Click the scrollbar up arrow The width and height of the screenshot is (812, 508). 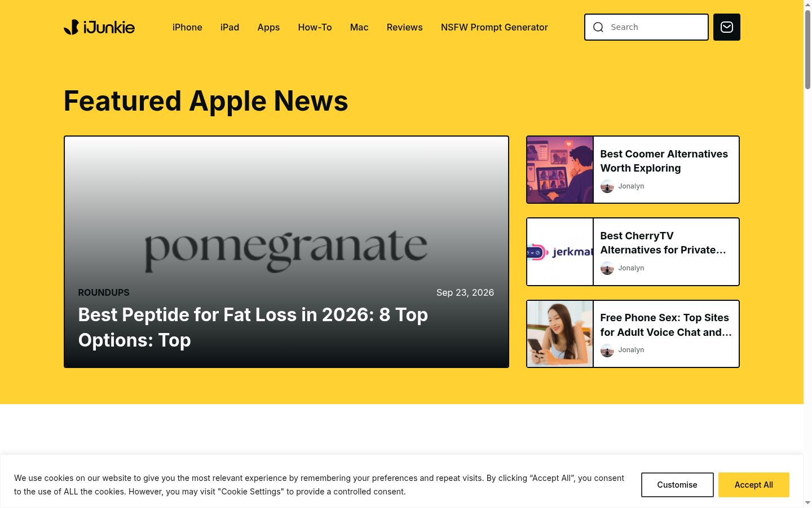click(x=807, y=5)
